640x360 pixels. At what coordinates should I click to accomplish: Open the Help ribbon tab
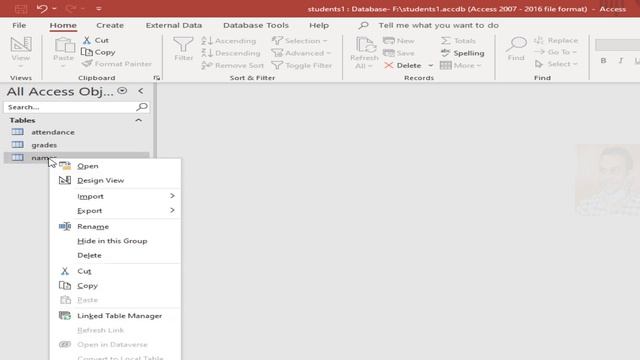pyautogui.click(x=319, y=25)
